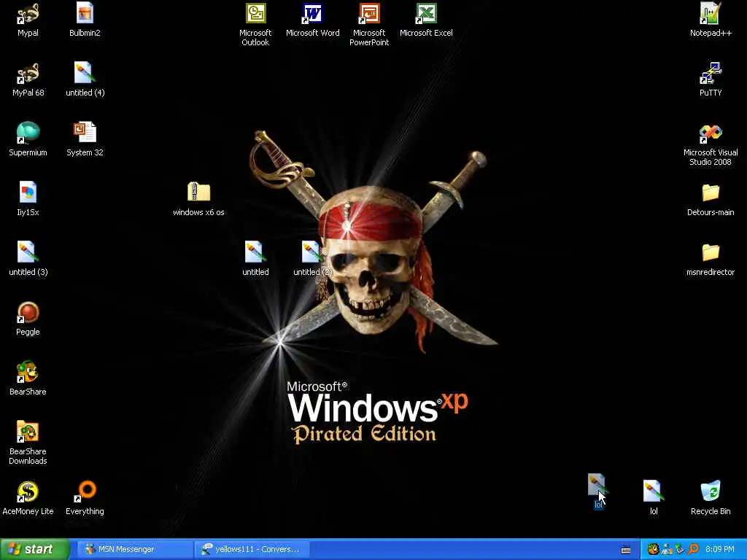Launch Microsoft PowerPoint shortcut

click(x=369, y=25)
